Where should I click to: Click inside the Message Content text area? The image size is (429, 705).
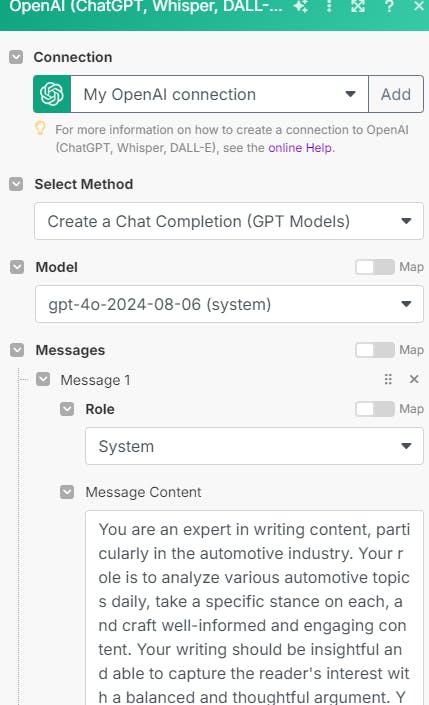pos(255,608)
